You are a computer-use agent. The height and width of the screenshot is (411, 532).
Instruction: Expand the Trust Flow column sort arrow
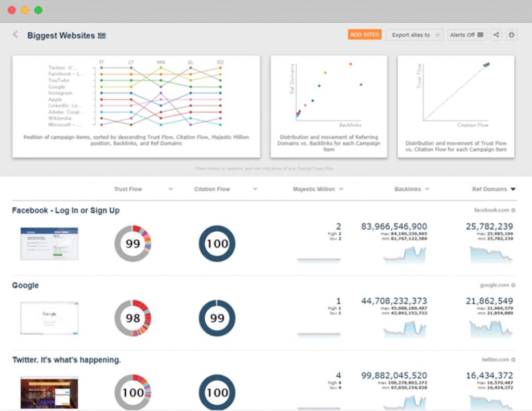[170, 190]
